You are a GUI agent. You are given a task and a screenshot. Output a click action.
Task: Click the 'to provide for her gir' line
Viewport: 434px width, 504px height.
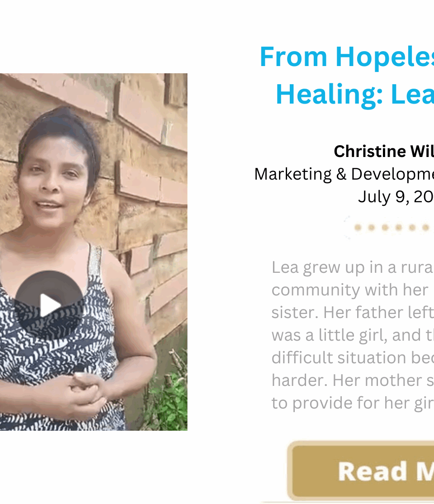coord(353,403)
